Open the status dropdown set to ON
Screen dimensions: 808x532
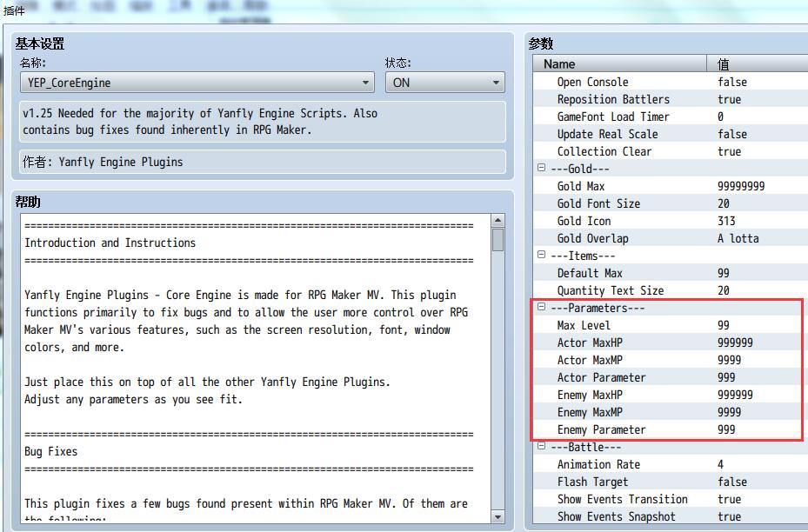(444, 83)
